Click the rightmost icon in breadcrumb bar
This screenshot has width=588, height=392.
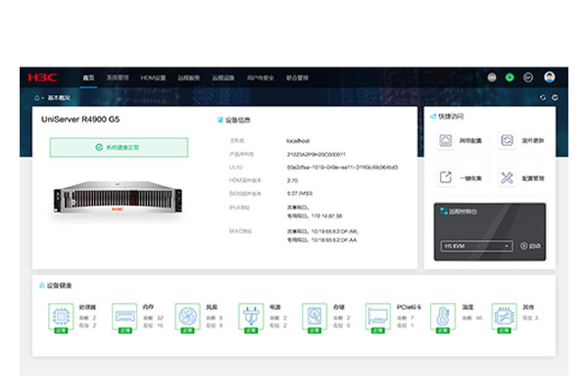tap(555, 98)
